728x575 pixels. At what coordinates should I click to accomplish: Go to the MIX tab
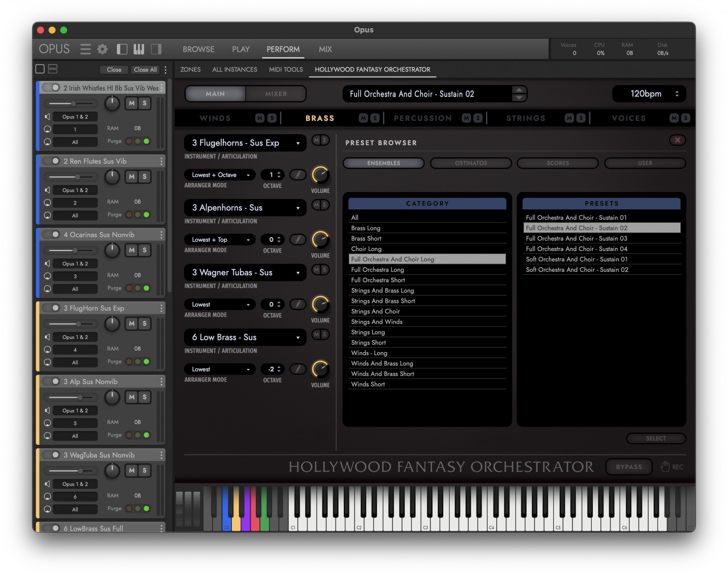(x=325, y=49)
